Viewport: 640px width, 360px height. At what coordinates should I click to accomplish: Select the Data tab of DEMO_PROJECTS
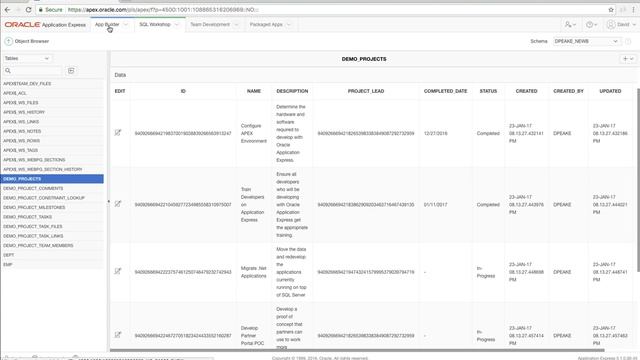click(120, 75)
